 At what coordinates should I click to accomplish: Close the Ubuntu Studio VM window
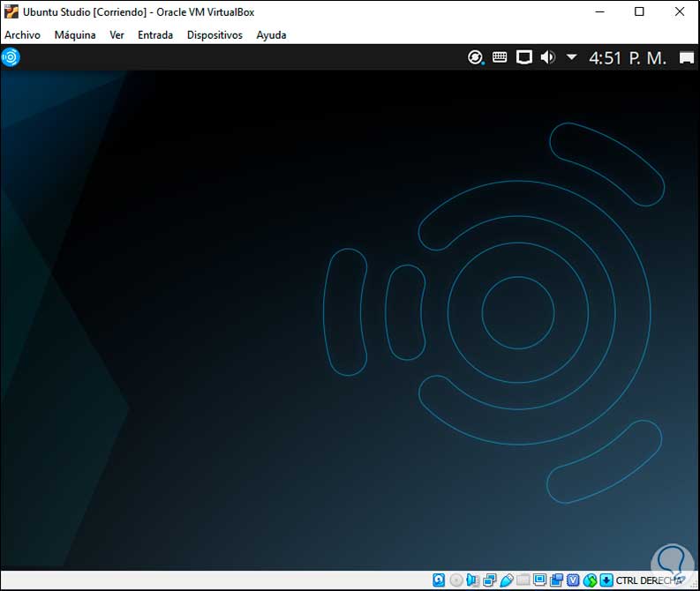click(680, 11)
